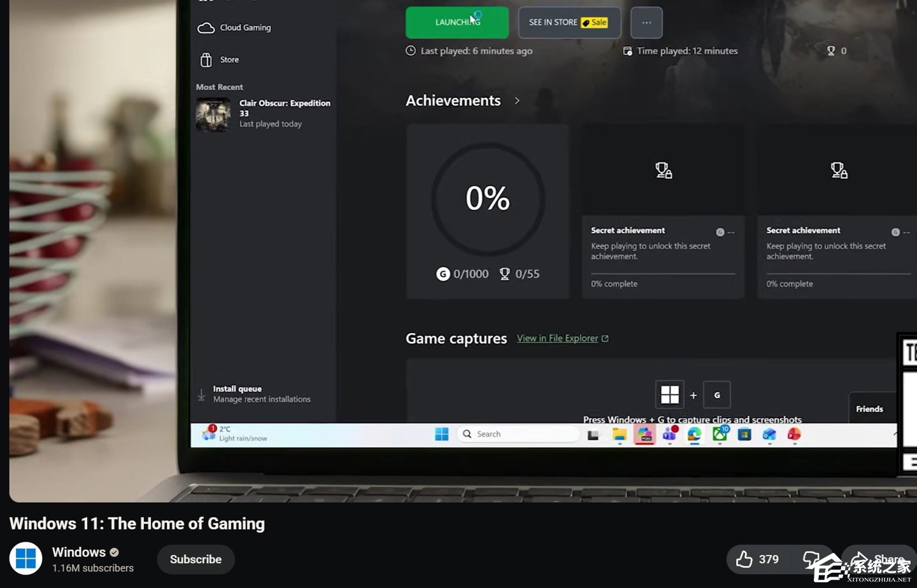Open the "Clair Obscur: Expedition 33" recent game title
The image size is (917, 588).
[x=285, y=108]
